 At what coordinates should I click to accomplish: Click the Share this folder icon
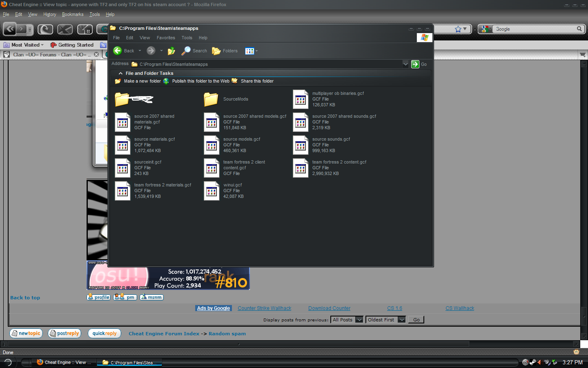235,81
